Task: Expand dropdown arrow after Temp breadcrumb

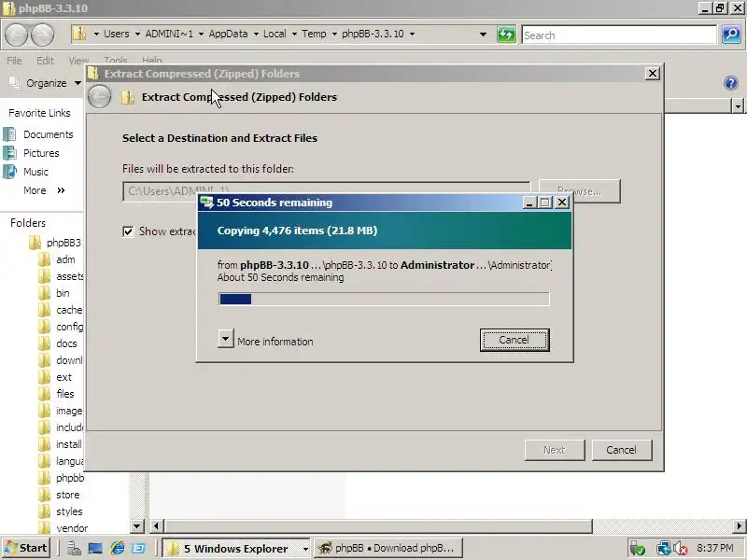Action: (x=334, y=34)
